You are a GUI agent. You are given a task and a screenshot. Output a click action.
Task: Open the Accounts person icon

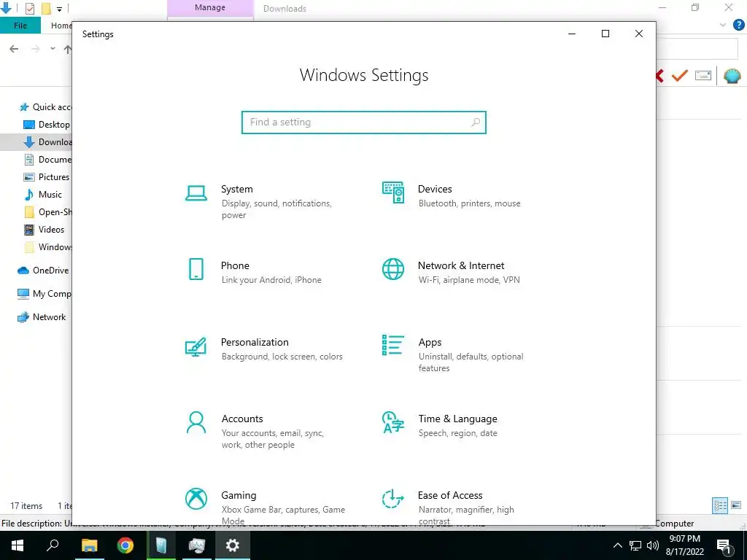pos(196,422)
